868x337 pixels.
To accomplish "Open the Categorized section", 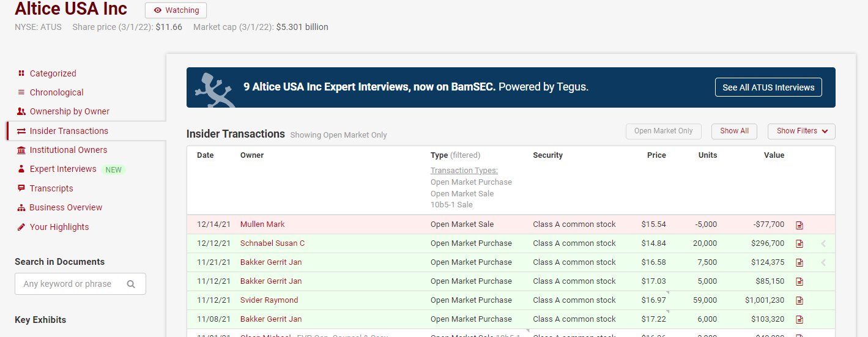I will pos(53,73).
